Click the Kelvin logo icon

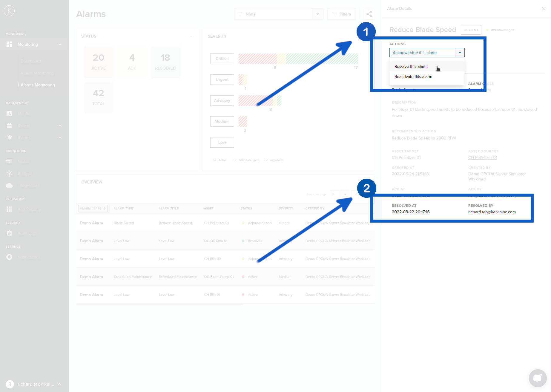[x=9, y=11]
